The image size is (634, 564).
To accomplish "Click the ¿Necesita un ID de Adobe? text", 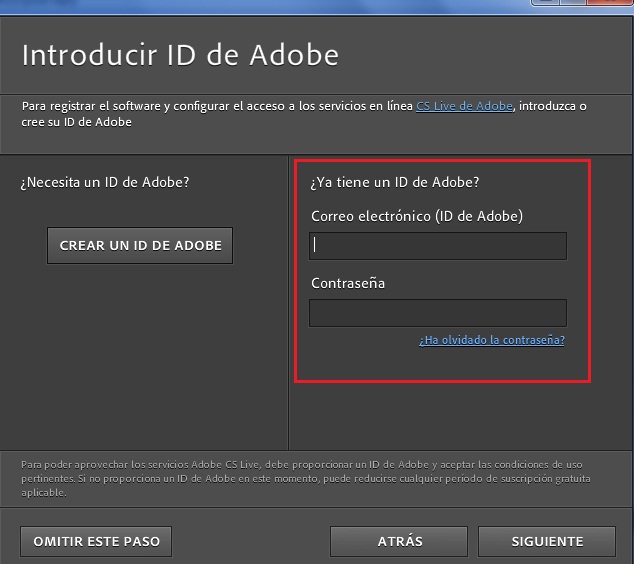I will click(x=105, y=182).
